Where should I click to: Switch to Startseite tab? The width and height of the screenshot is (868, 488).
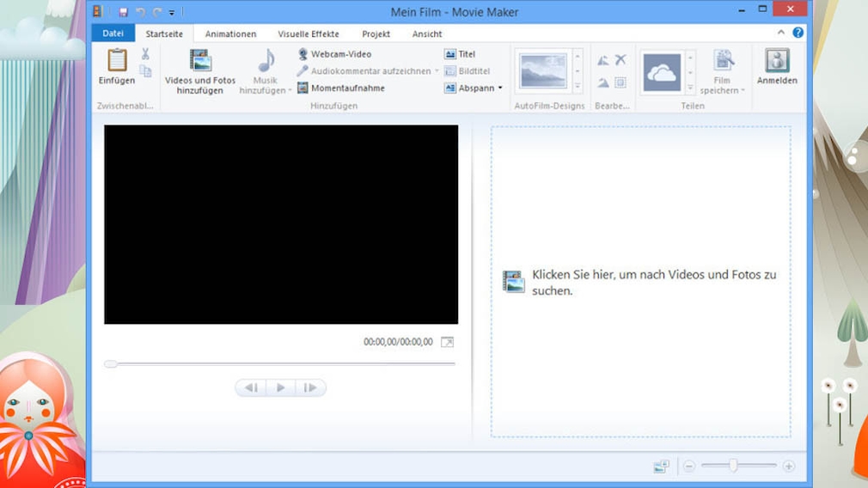[x=164, y=34]
